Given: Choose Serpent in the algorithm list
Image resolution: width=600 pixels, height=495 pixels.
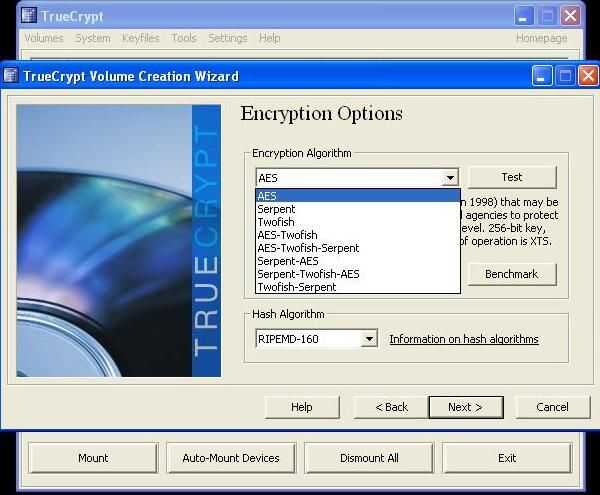Looking at the screenshot, I should (x=357, y=209).
